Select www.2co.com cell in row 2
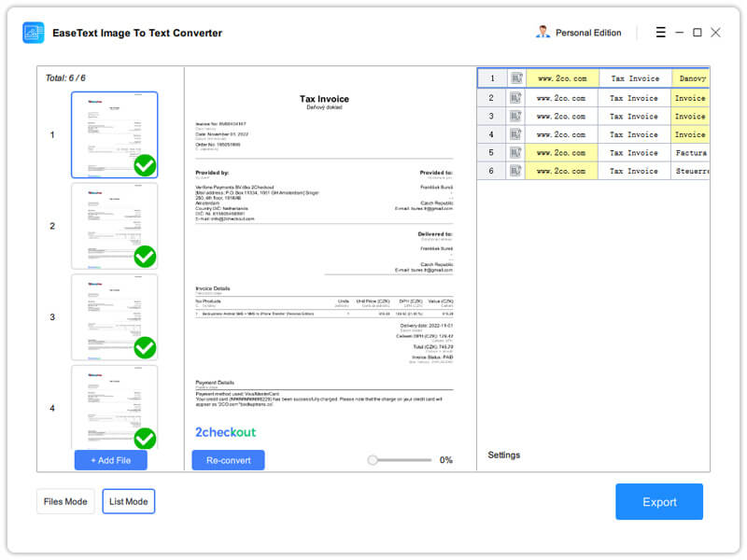This screenshot has height=560, width=747. (561, 98)
